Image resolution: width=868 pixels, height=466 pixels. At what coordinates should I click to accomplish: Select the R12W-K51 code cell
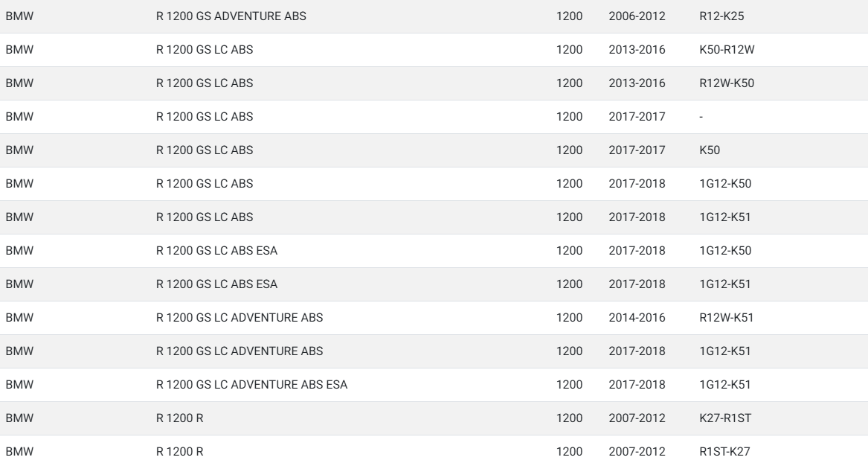tap(726, 318)
